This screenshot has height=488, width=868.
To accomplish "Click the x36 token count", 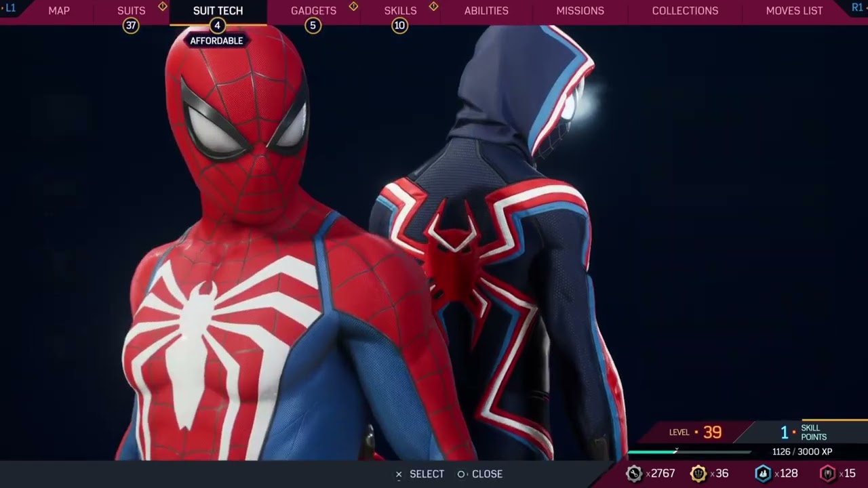I will tap(719, 474).
